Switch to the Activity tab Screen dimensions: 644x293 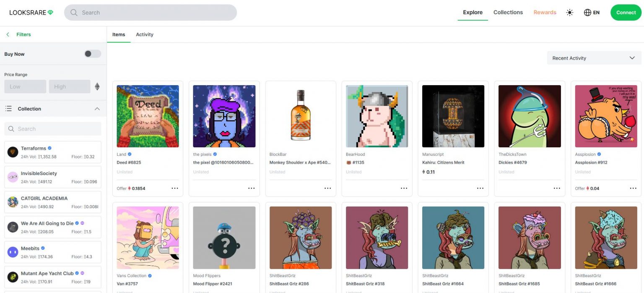pos(144,34)
